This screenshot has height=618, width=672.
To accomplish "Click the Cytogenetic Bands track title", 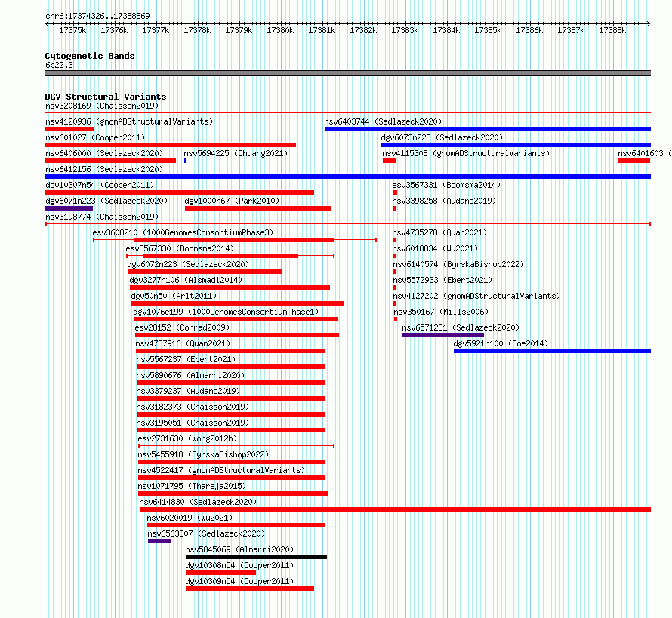I will coord(90,56).
